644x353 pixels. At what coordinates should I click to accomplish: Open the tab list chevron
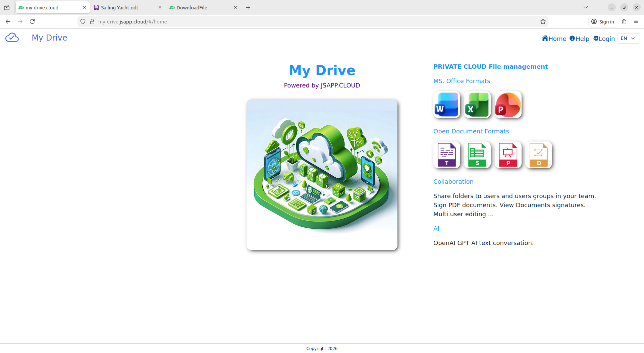coord(586,7)
